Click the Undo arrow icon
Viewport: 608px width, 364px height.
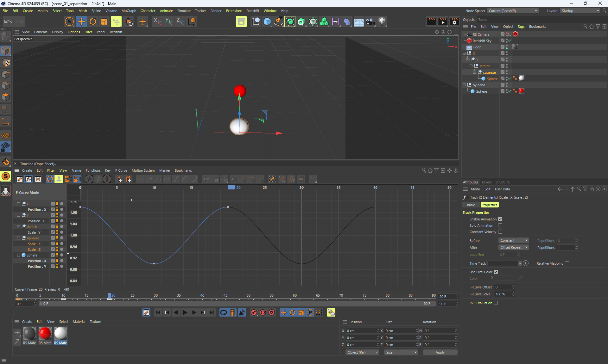pos(8,22)
